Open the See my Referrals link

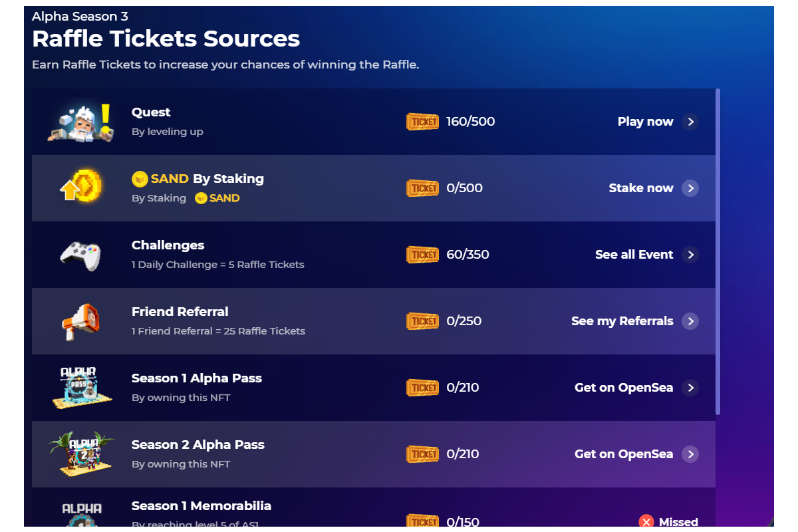[622, 321]
